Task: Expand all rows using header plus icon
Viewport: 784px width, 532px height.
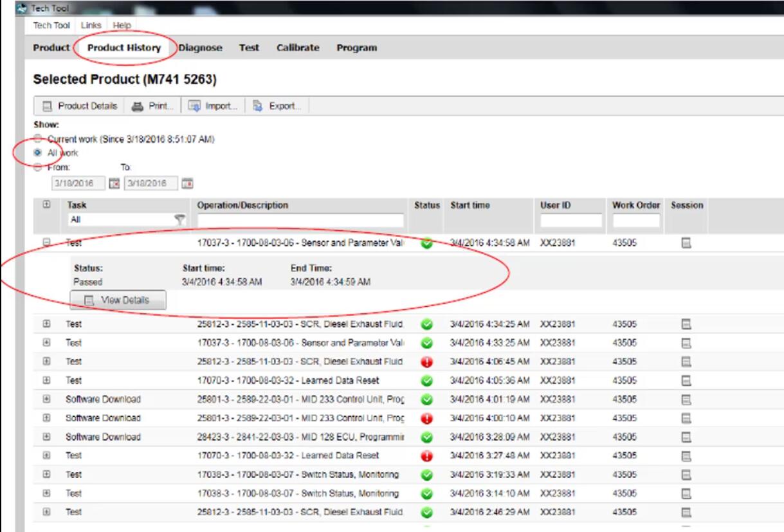Action: (46, 205)
